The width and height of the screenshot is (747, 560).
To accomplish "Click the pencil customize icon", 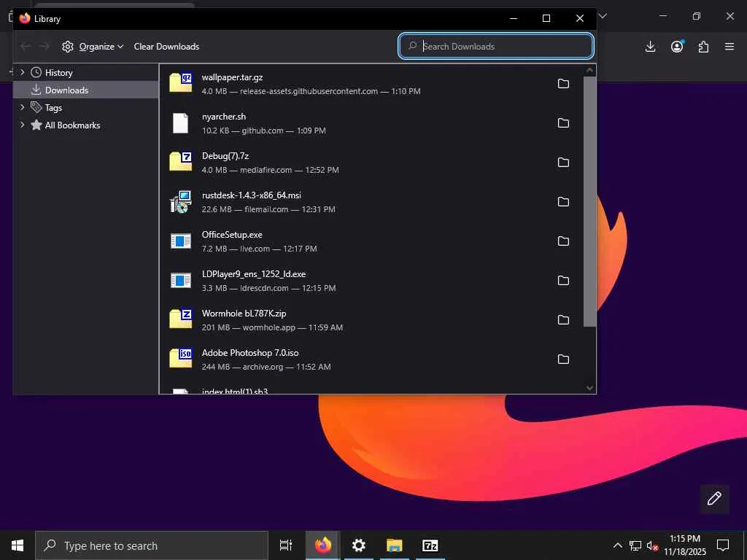I will 714,498.
